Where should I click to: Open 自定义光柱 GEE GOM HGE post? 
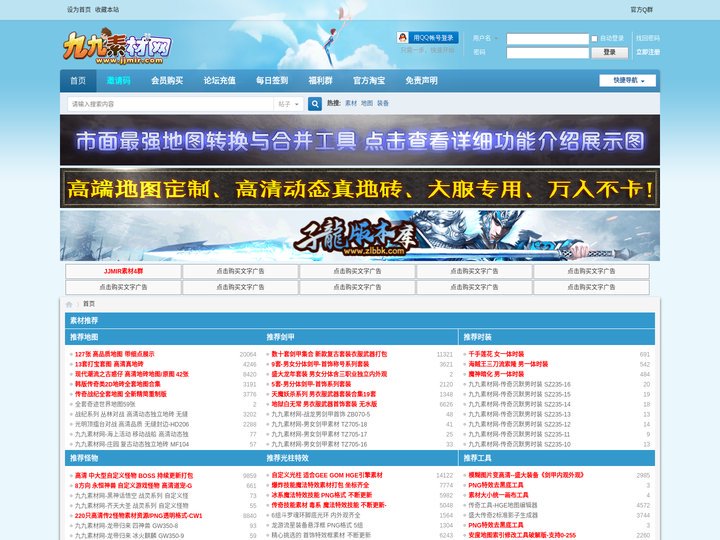pyautogui.click(x=327, y=476)
